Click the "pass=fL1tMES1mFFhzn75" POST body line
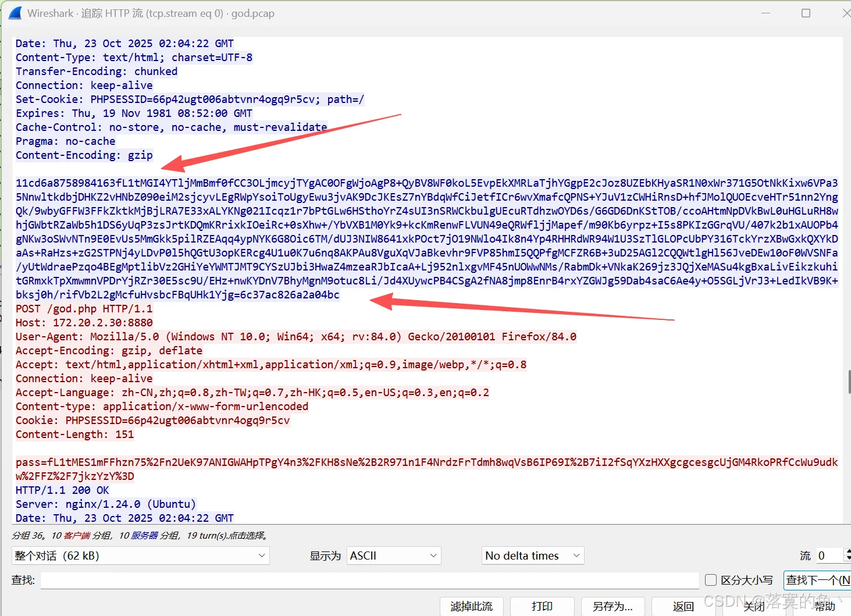 pos(426,462)
